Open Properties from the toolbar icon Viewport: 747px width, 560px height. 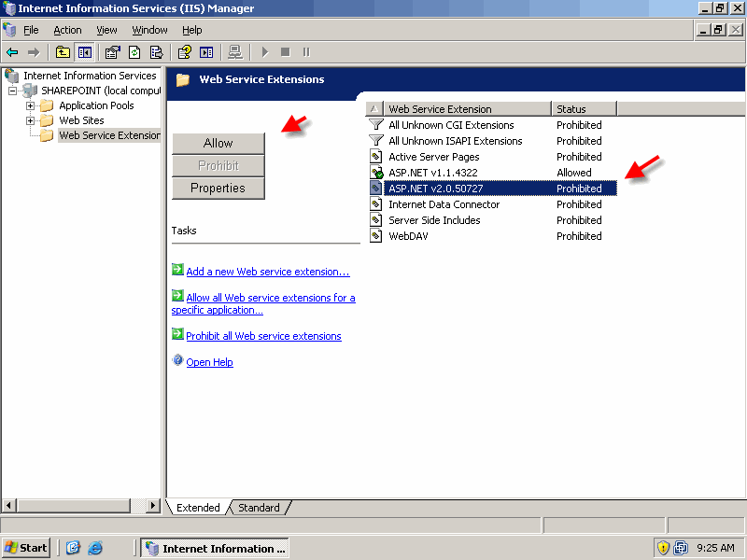(112, 52)
